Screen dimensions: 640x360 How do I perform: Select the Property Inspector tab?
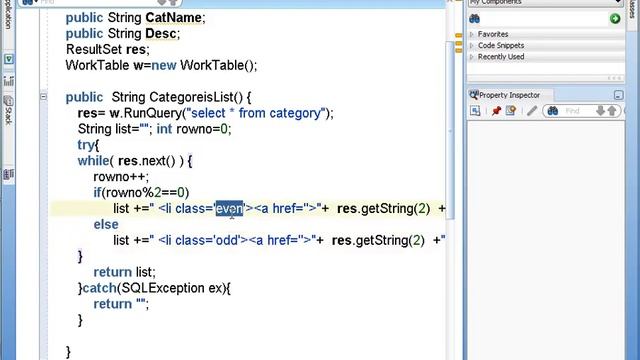point(509,95)
